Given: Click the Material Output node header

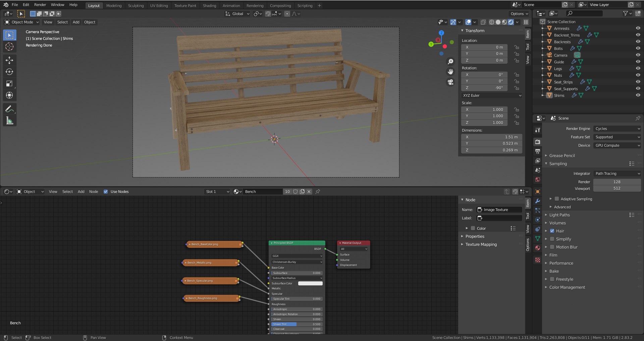Looking at the screenshot, I should [x=354, y=243].
